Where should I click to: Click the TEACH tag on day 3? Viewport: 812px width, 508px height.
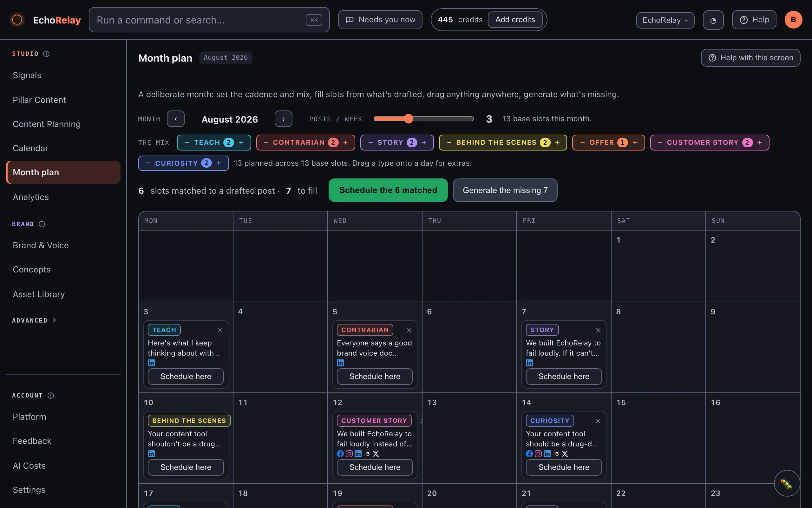coord(164,330)
